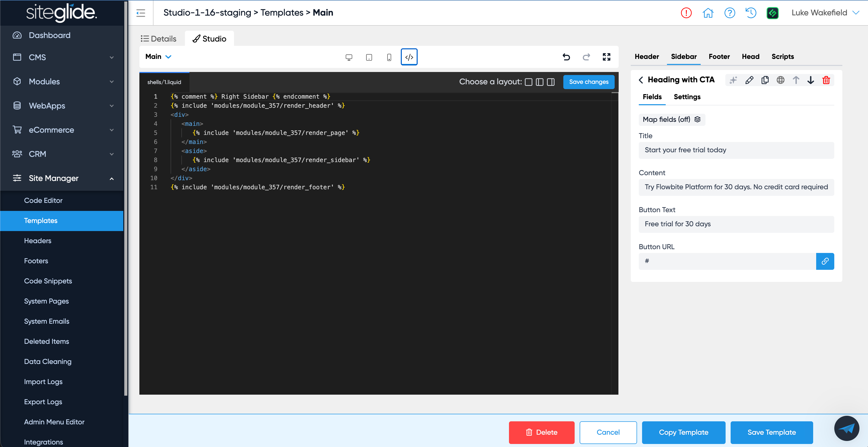Switch to the Details tab
Screen dimensions: 868x447
coord(158,39)
